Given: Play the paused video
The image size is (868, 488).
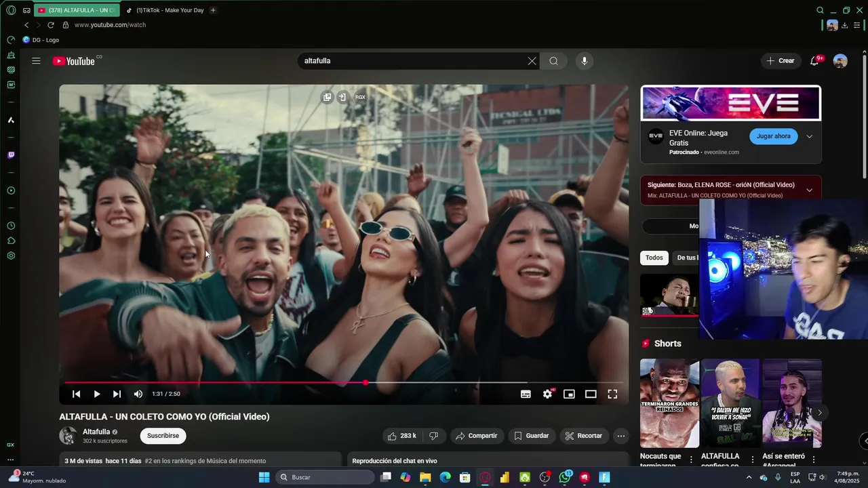Looking at the screenshot, I should click(x=96, y=394).
